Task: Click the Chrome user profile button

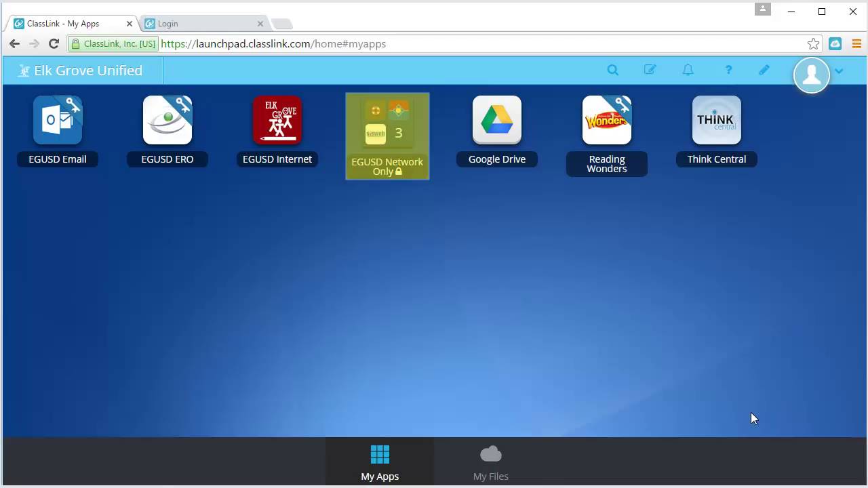Action: (763, 9)
